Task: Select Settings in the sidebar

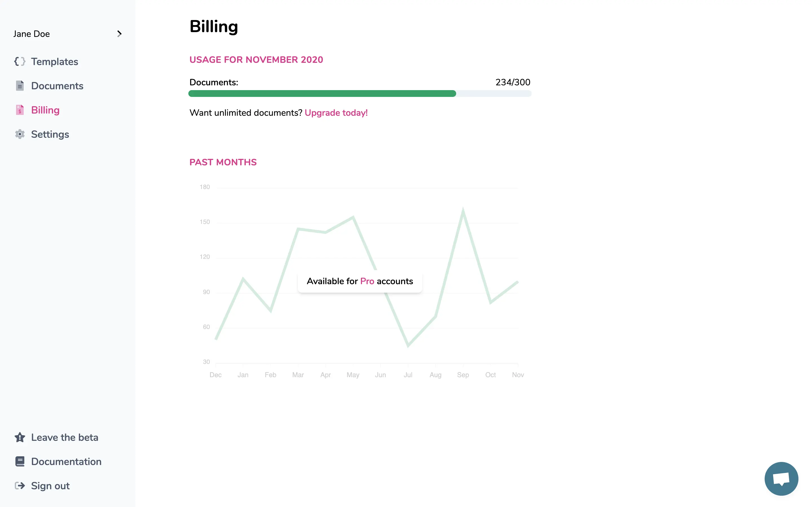Action: tap(50, 134)
